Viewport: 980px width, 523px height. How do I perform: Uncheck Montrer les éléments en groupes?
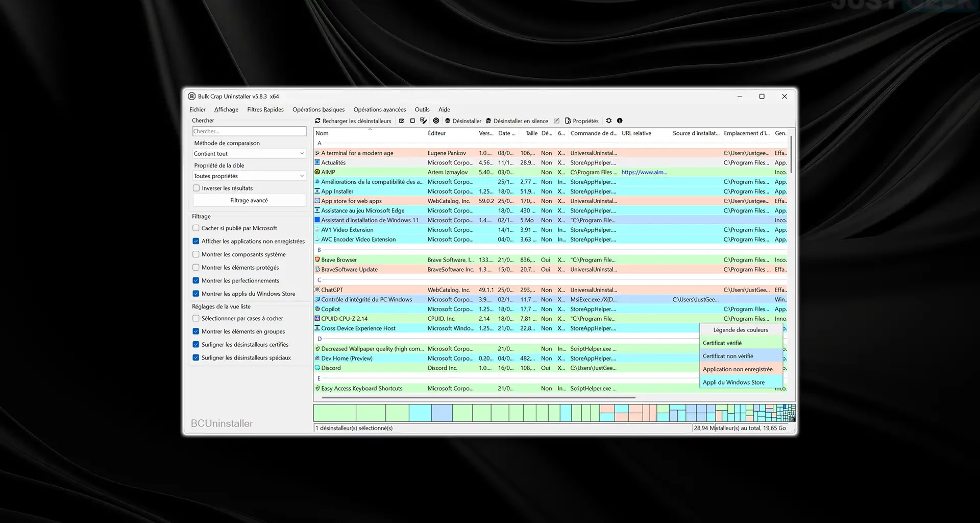(x=196, y=331)
